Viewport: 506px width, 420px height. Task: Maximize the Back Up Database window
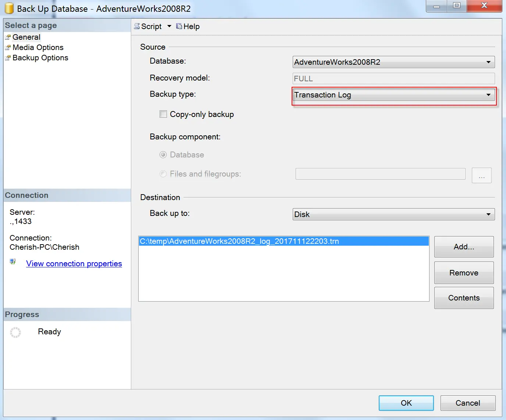pos(457,6)
